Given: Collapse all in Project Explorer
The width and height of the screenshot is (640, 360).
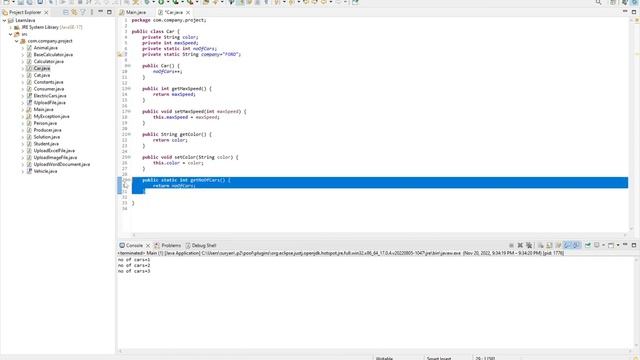Looking at the screenshot, I should pos(66,12).
